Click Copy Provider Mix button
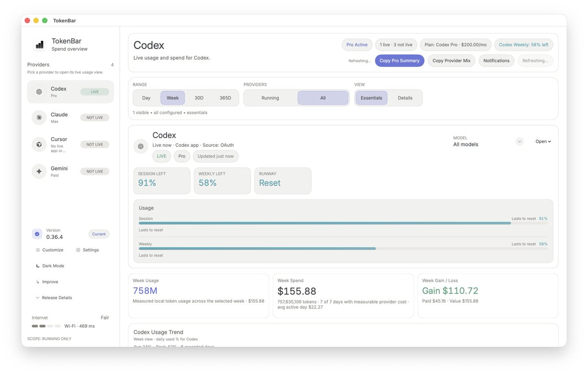The width and height of the screenshot is (588, 375). point(451,61)
